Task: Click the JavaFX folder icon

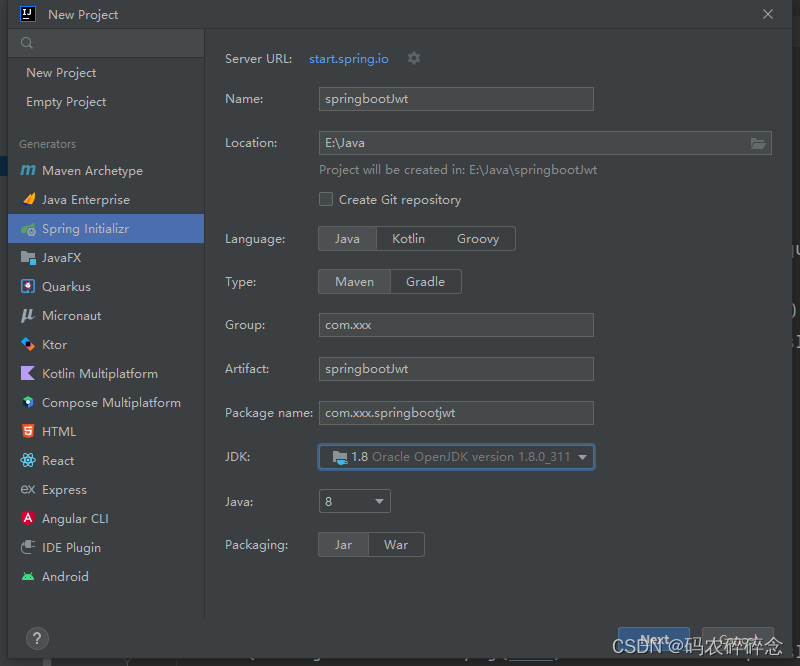Action: click(x=28, y=258)
